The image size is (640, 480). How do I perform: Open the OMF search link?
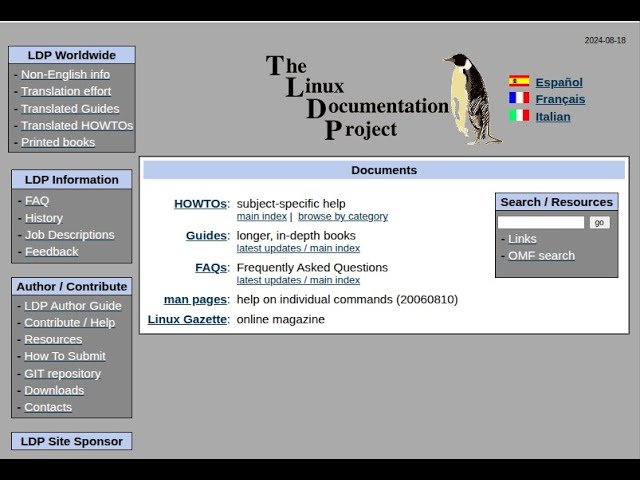[541, 256]
